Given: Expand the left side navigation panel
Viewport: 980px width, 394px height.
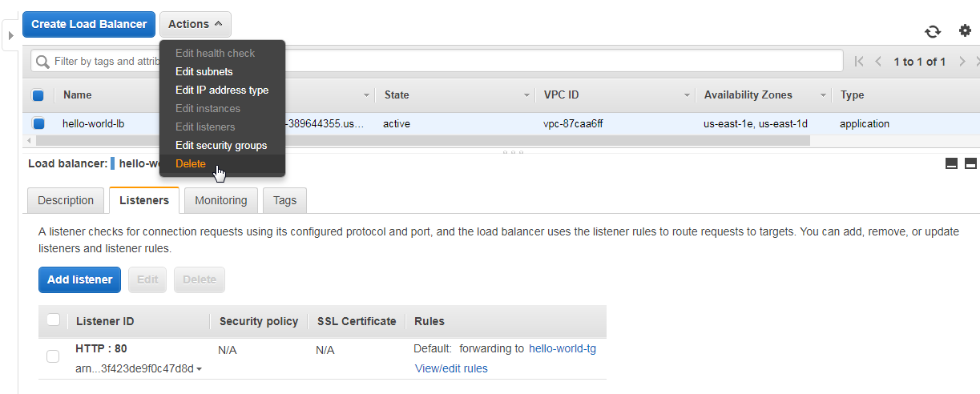Looking at the screenshot, I should click(x=11, y=36).
